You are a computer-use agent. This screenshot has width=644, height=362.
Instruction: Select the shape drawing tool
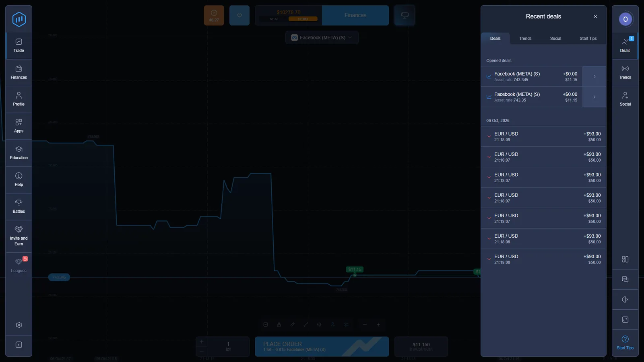tap(319, 325)
